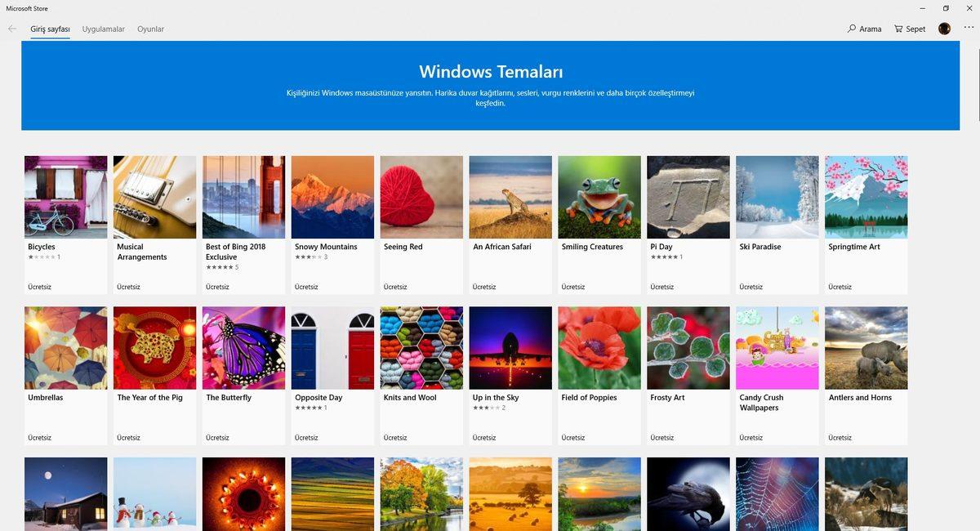
Task: Select the Ski Paradise theme tile
Action: 777,196
